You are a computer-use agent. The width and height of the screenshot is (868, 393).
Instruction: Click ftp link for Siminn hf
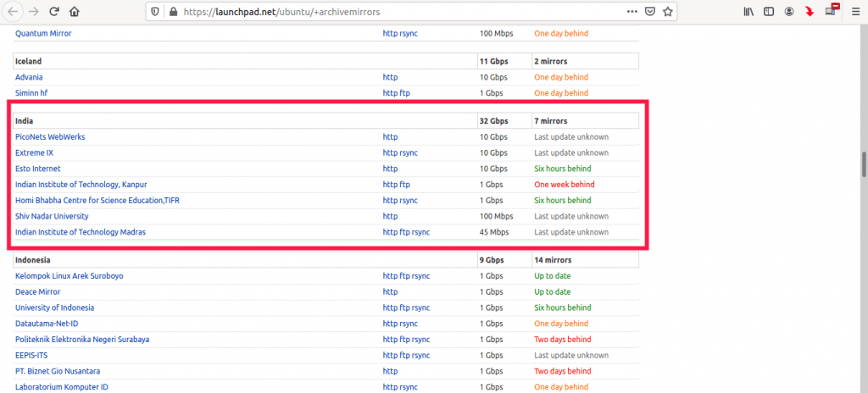pyautogui.click(x=404, y=93)
